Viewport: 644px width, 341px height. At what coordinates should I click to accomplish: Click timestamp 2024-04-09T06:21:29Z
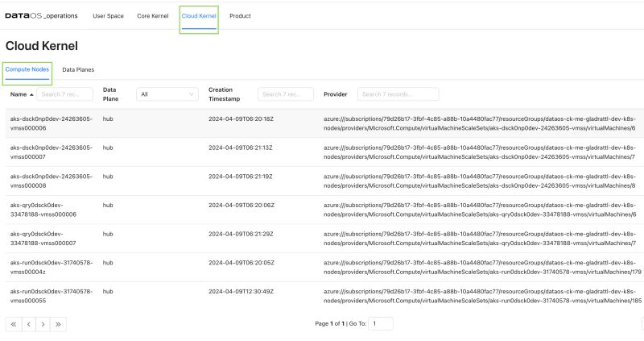point(241,234)
